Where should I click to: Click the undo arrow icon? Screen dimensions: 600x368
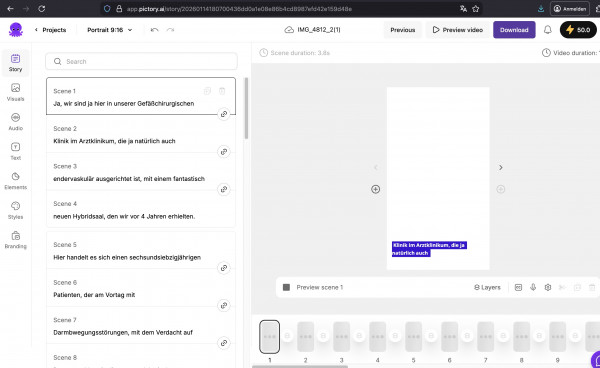click(155, 30)
